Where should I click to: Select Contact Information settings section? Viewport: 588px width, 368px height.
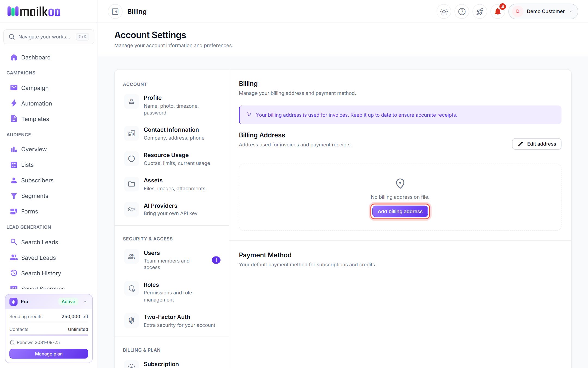[x=171, y=134]
